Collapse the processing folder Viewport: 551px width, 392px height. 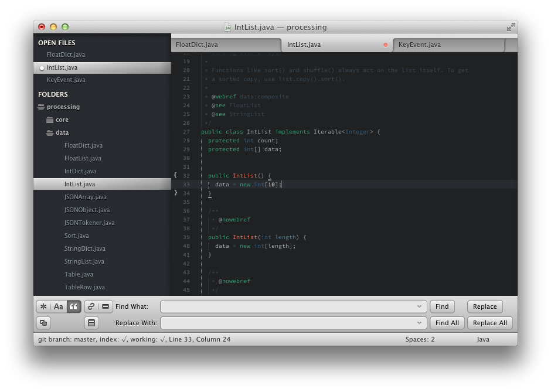41,107
